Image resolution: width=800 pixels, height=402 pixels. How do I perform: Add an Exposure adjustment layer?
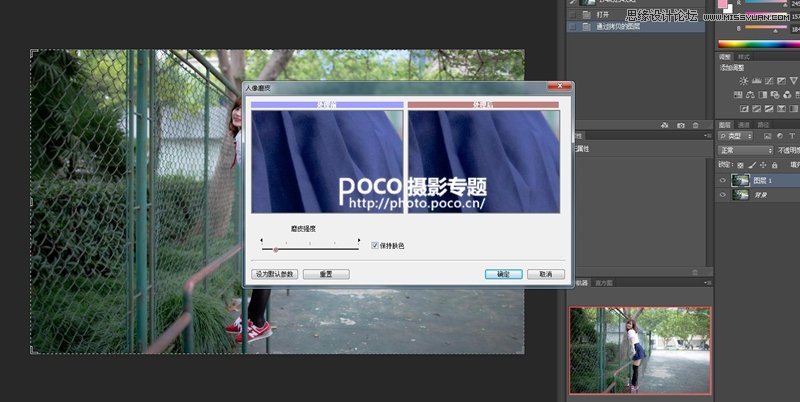click(782, 81)
